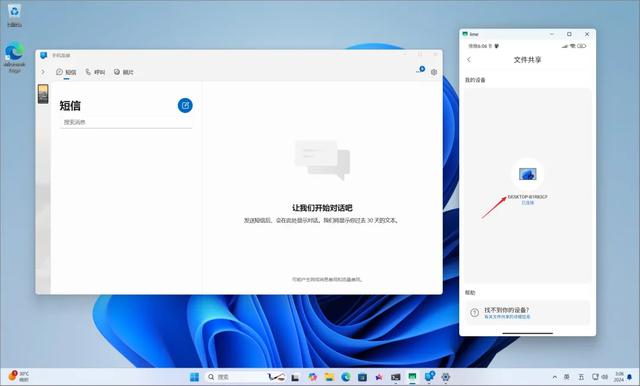This screenshot has height=386, width=640.
Task: Open the weather widget on the taskbar
Action: click(x=18, y=376)
